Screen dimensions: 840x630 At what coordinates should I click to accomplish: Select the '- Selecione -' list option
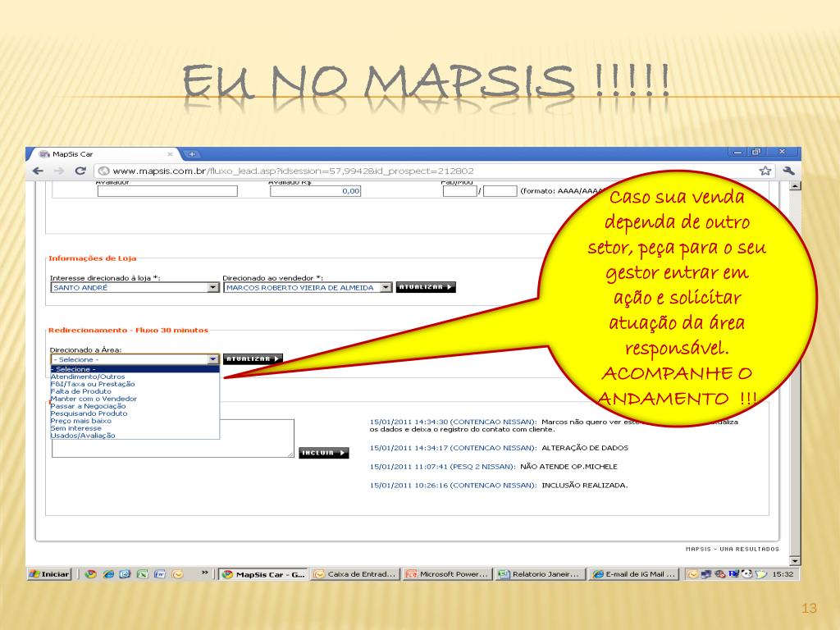pos(135,369)
